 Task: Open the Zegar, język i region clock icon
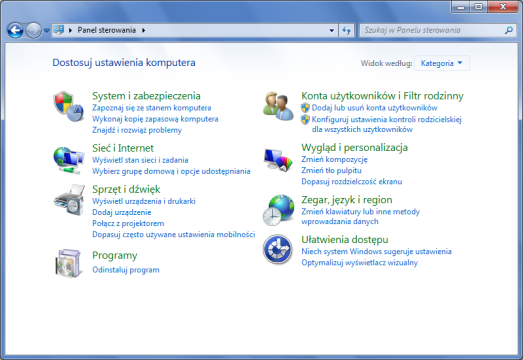click(x=279, y=210)
